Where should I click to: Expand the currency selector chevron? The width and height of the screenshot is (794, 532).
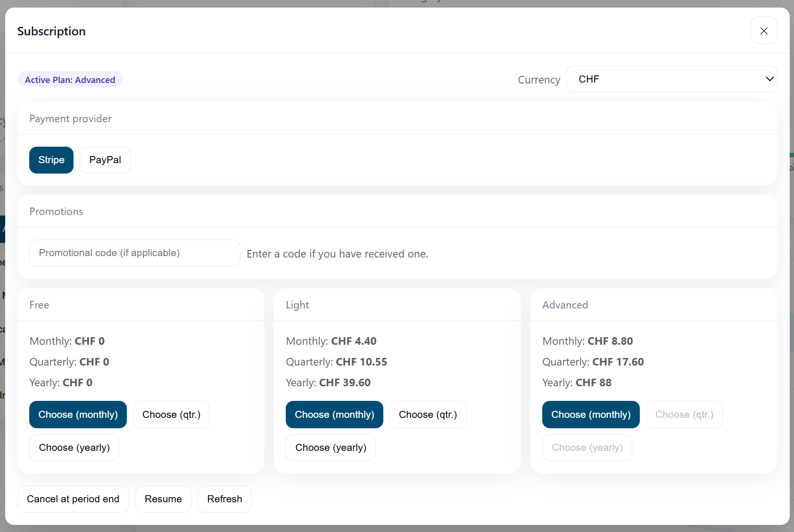coord(769,79)
